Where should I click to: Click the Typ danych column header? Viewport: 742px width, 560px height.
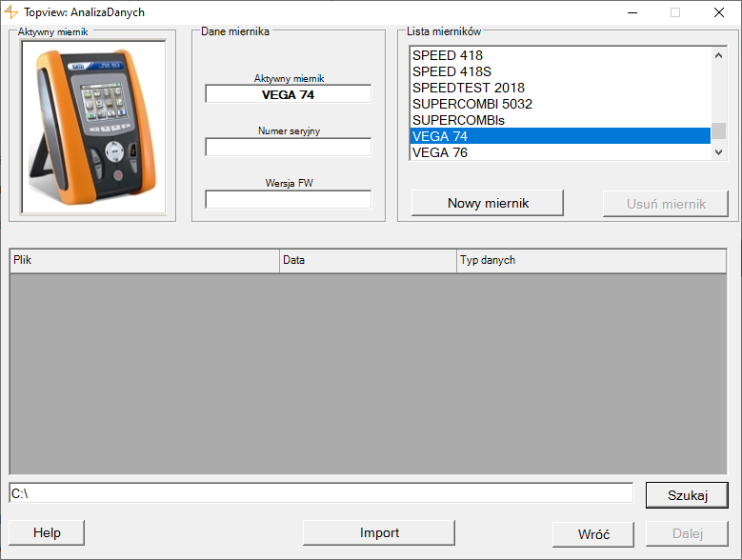pyautogui.click(x=591, y=261)
